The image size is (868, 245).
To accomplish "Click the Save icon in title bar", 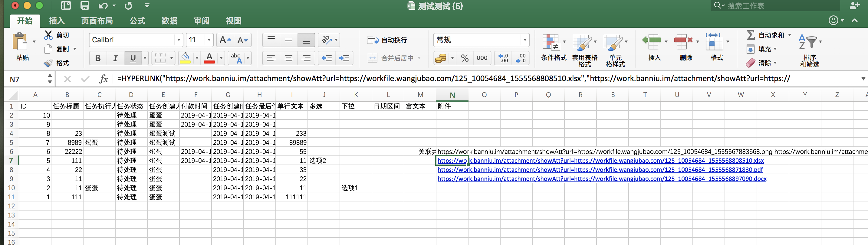I will point(84,6).
